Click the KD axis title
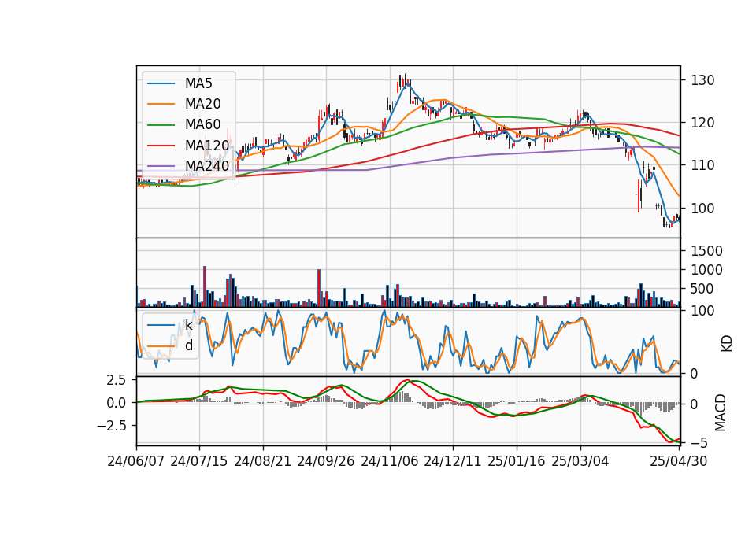The height and width of the screenshot is (543, 756). (727, 343)
